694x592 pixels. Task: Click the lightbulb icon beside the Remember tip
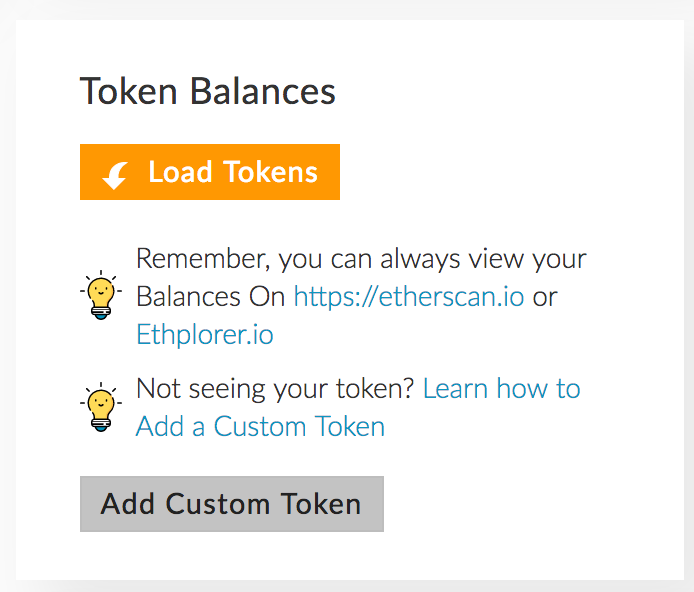point(100,296)
